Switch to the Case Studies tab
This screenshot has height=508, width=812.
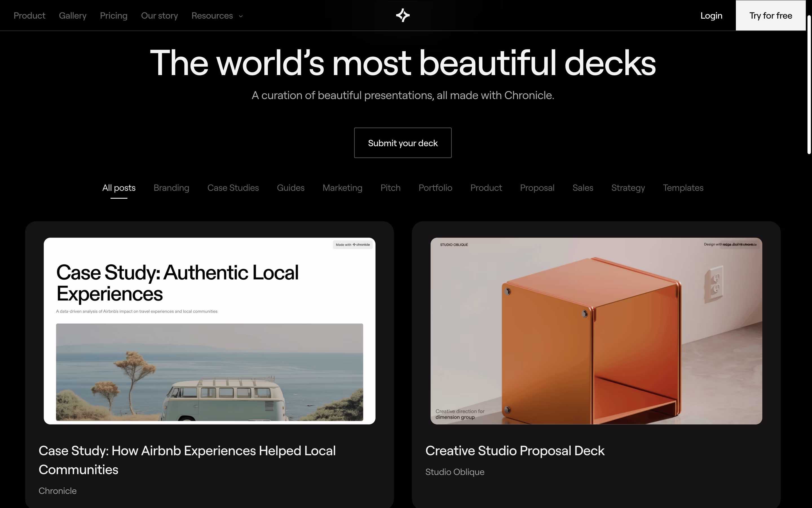pyautogui.click(x=233, y=188)
